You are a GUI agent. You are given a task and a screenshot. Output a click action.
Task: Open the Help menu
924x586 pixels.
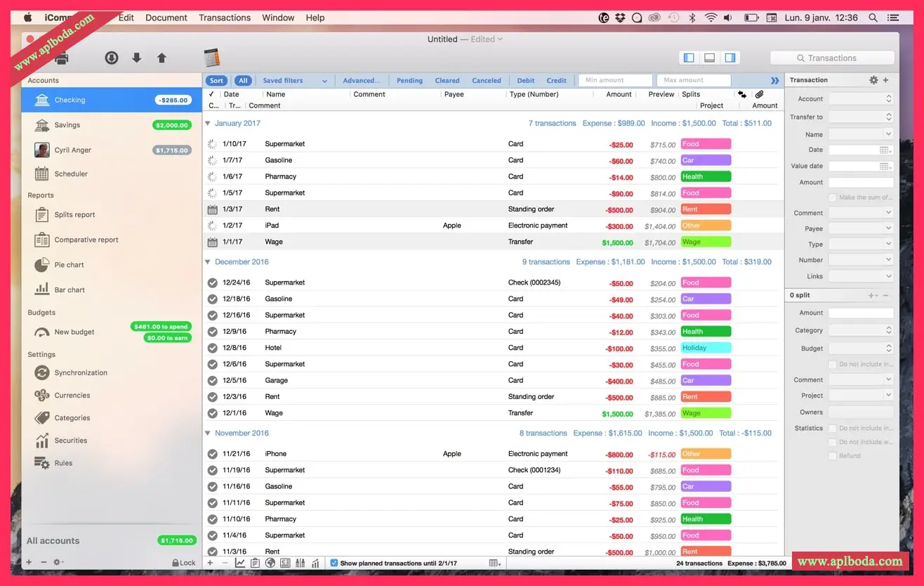pos(315,18)
